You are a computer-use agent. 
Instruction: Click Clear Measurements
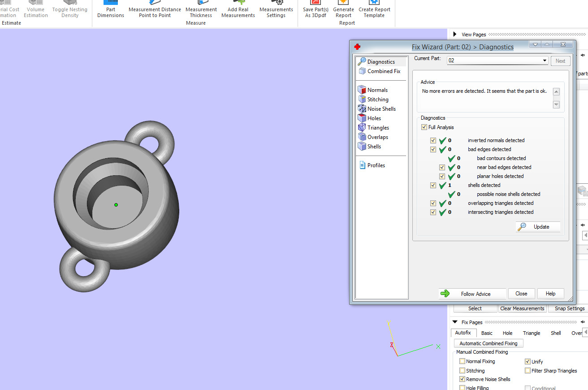(x=522, y=308)
